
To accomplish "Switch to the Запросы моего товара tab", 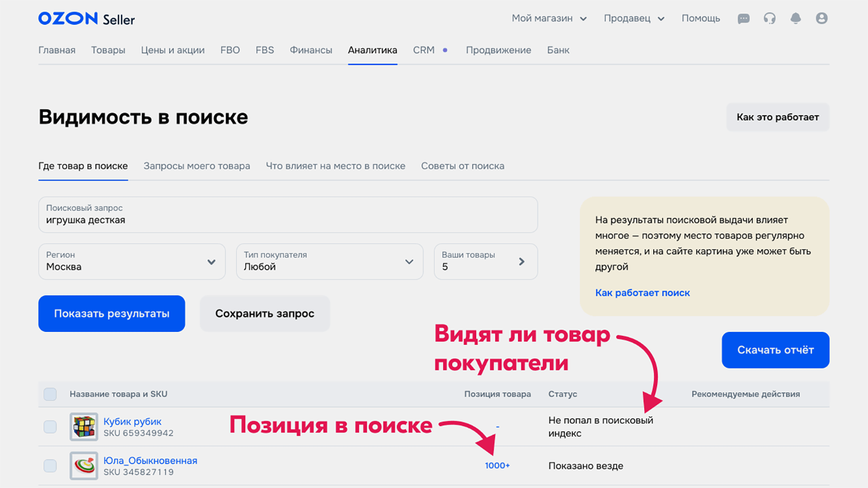I will pyautogui.click(x=197, y=166).
